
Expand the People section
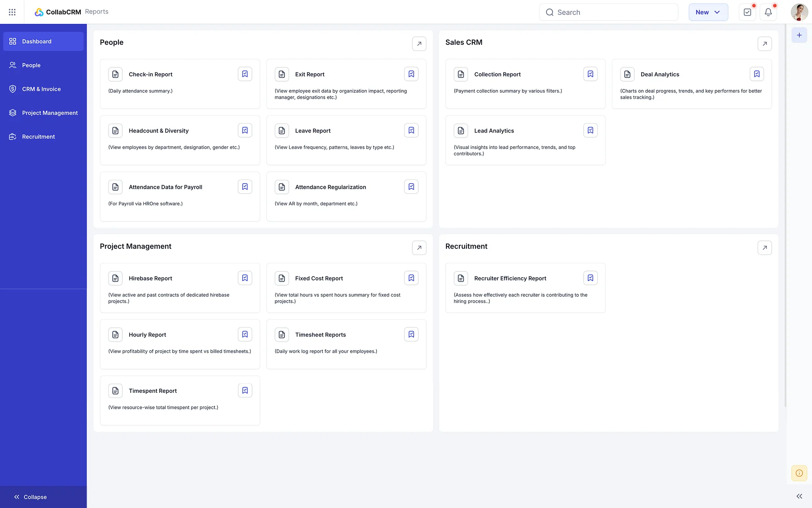pos(419,44)
